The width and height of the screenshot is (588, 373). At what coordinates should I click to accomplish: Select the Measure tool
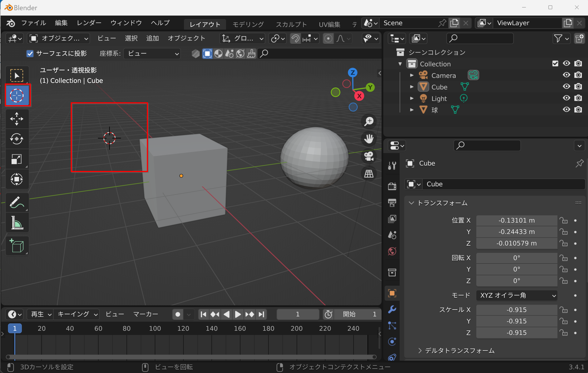(17, 223)
